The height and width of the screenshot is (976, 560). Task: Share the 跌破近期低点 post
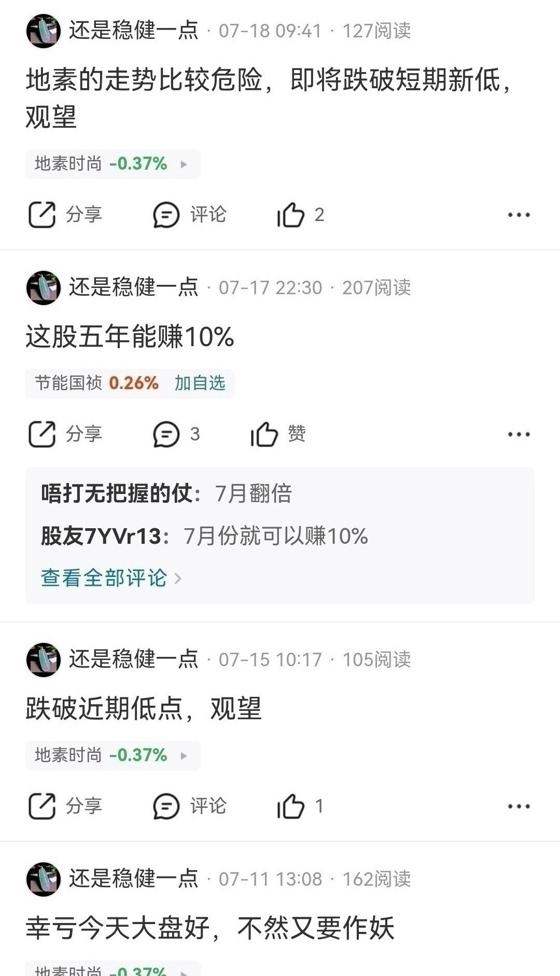[x=65, y=806]
